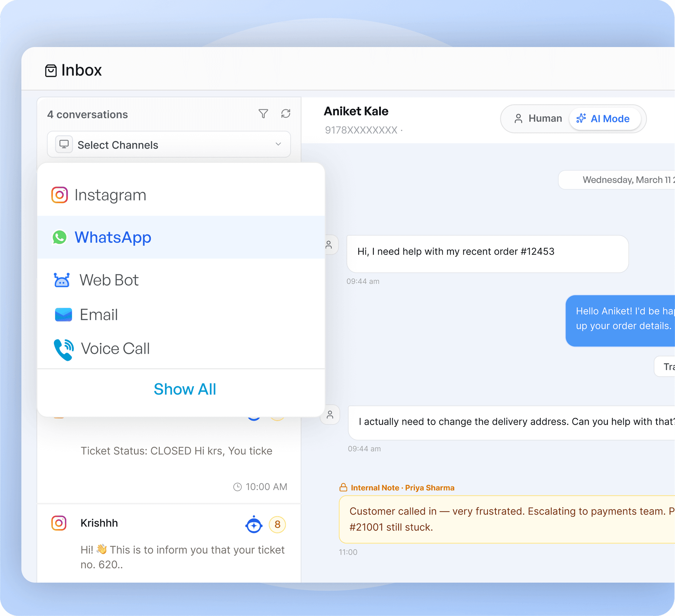Viewport: 675px width, 616px height.
Task: Choose Web Bot from the channel list
Action: (x=181, y=279)
